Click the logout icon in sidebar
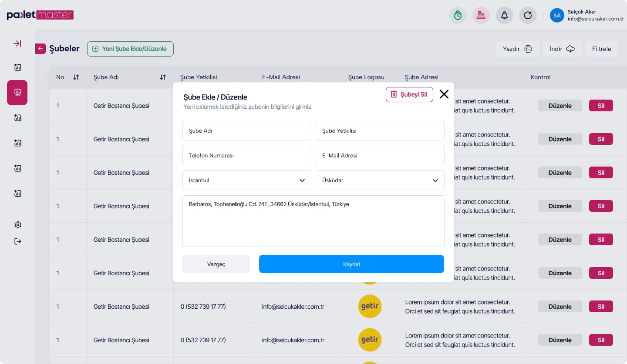627x364 pixels. click(x=17, y=241)
